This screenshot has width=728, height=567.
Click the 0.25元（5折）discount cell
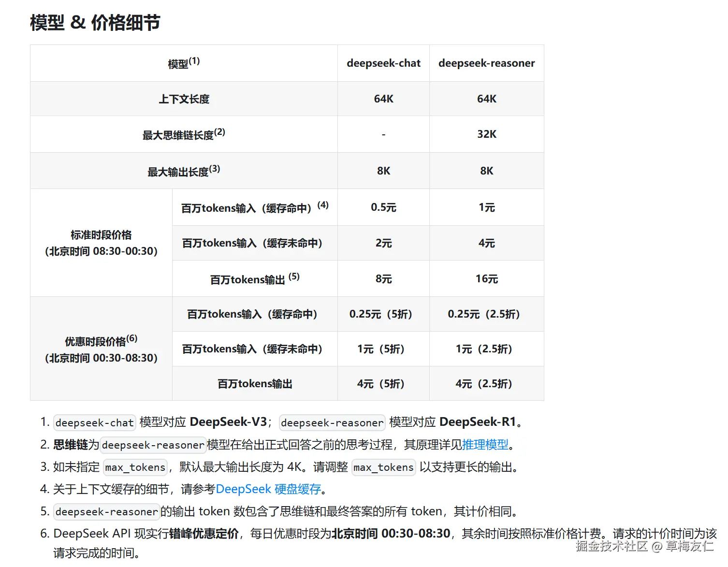click(x=380, y=314)
